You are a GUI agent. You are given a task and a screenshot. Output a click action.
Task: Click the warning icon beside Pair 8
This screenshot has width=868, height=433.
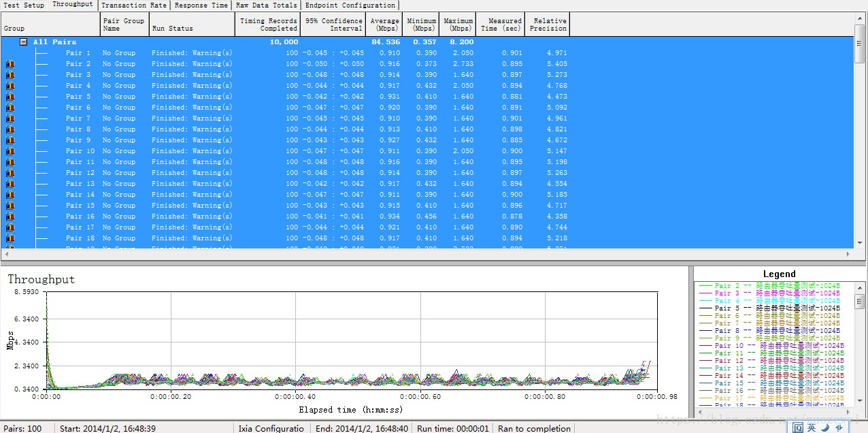point(10,129)
